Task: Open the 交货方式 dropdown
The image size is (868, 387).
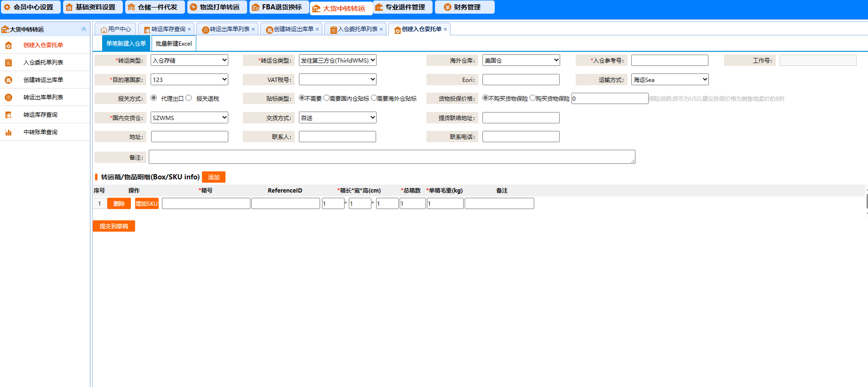Action: (338, 118)
